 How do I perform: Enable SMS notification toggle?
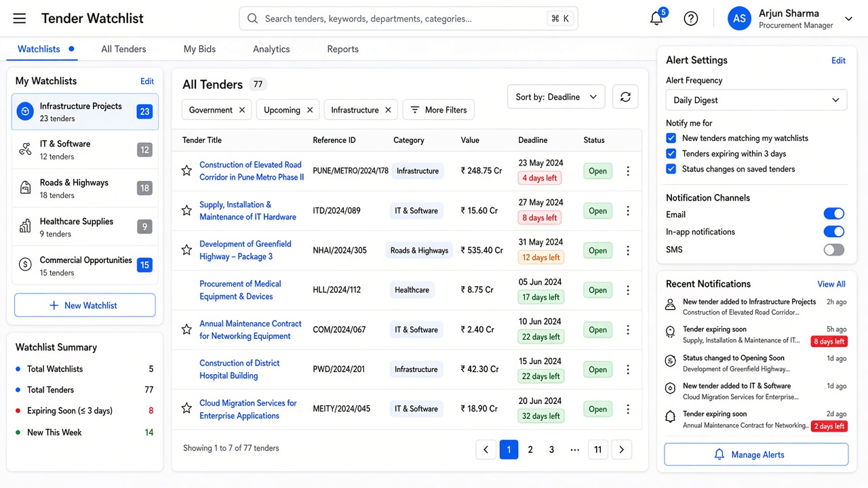point(834,250)
